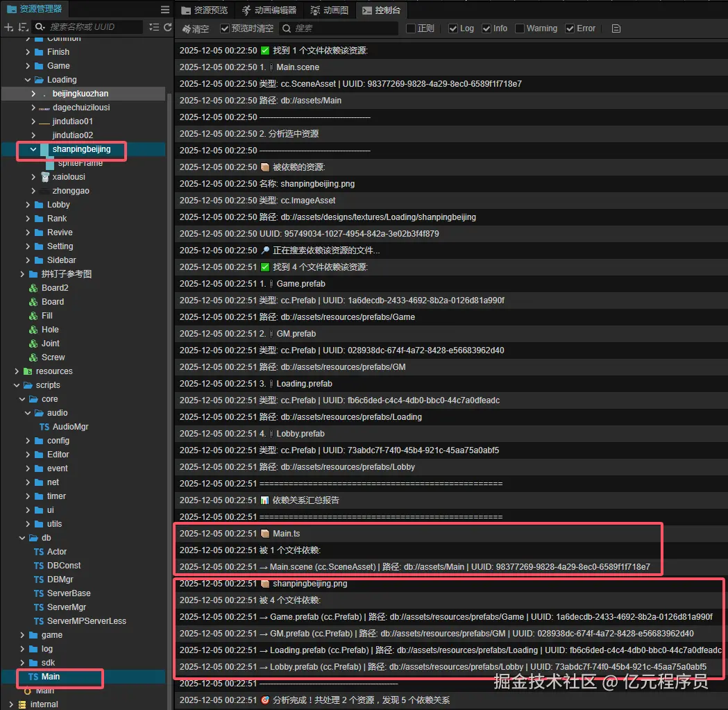Click the collapse-all list icon in assets panel
Viewport: 728px width, 710px height.
click(x=154, y=27)
